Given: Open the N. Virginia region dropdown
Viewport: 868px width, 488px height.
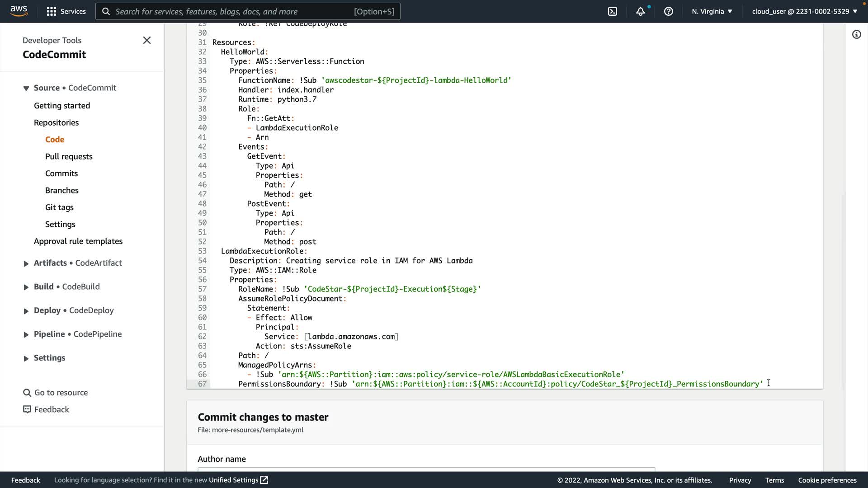Looking at the screenshot, I should [x=712, y=11].
